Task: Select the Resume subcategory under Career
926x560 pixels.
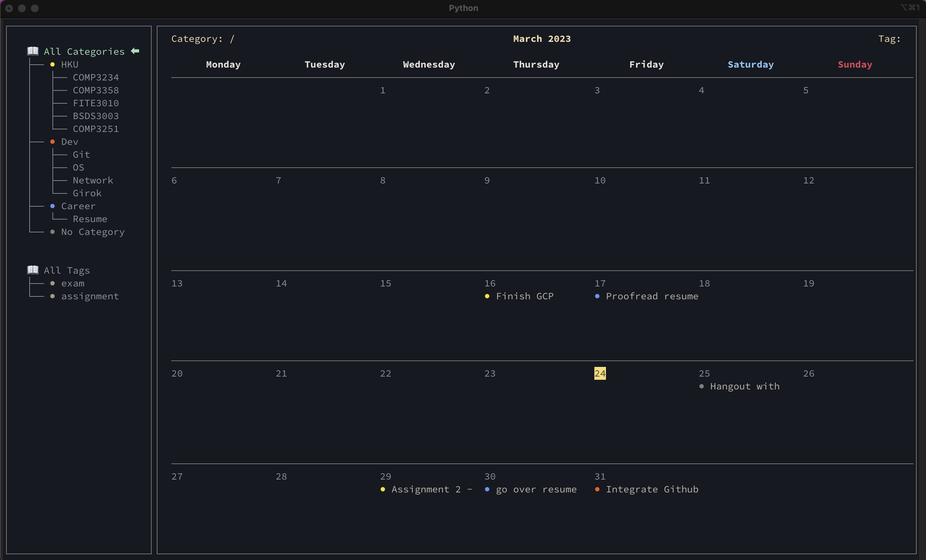Action: [x=90, y=219]
